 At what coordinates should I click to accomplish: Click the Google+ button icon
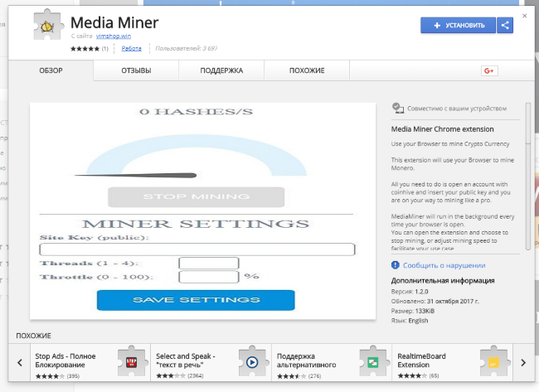coord(488,71)
